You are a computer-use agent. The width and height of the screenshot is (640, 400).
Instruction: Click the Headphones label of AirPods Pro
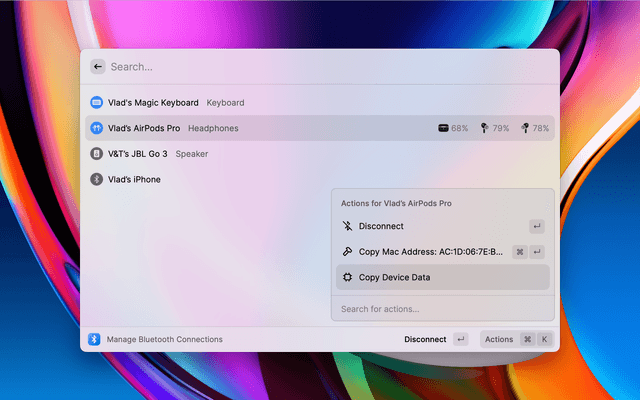pyautogui.click(x=213, y=128)
